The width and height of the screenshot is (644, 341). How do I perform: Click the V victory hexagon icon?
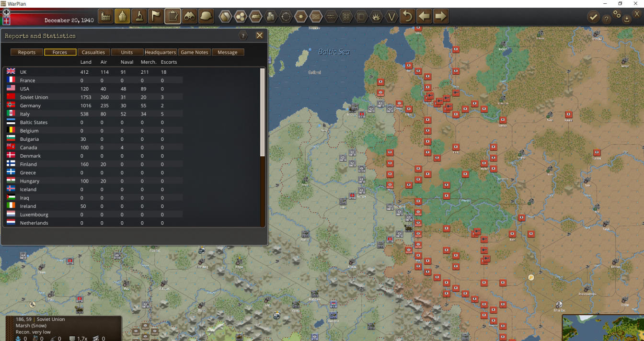pyautogui.click(x=391, y=17)
